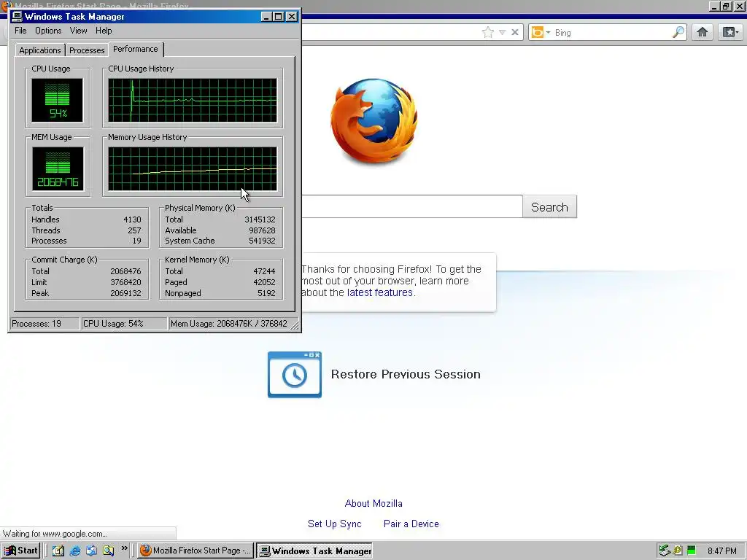Switch to the Applications tab
Image resolution: width=747 pixels, height=560 pixels.
click(40, 50)
